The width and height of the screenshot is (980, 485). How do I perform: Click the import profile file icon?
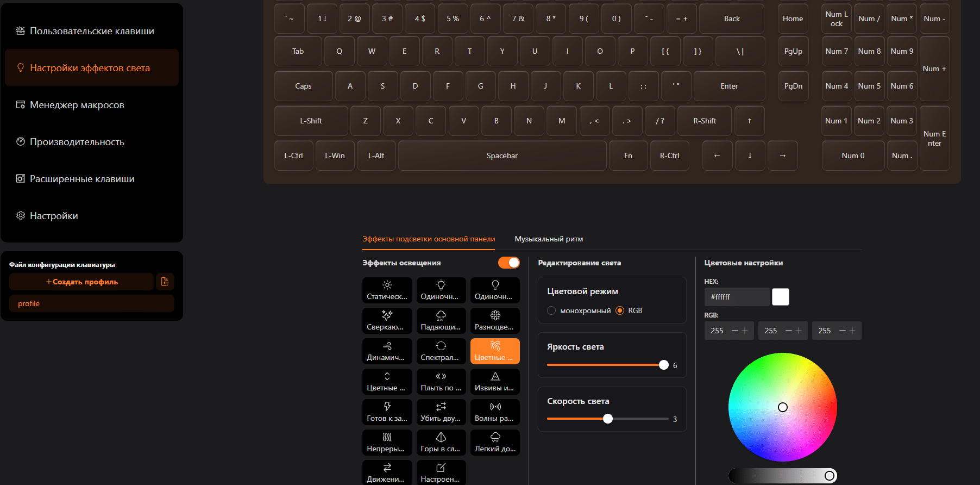[x=165, y=282]
